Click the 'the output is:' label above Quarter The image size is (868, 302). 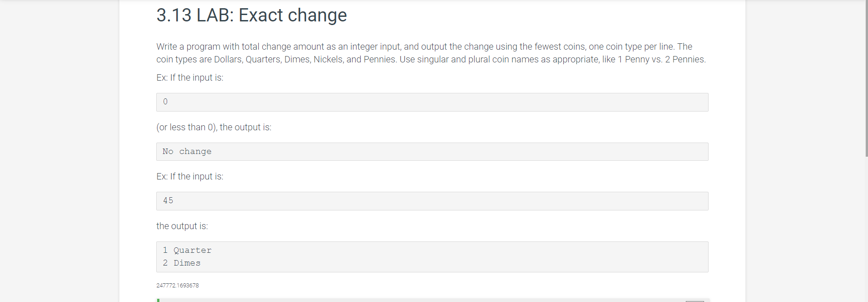[x=182, y=226]
